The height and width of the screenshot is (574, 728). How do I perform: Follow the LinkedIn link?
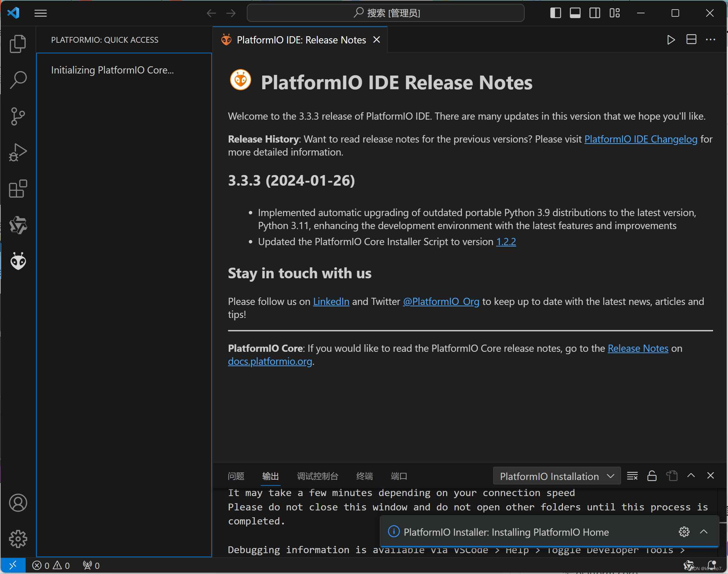pos(331,302)
